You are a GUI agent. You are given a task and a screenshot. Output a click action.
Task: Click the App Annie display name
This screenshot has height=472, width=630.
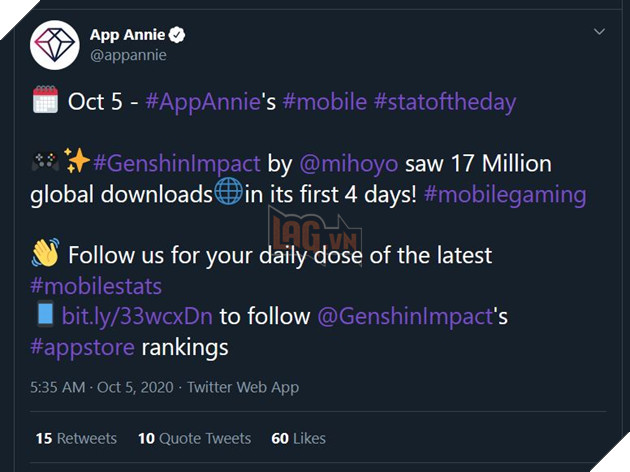127,35
